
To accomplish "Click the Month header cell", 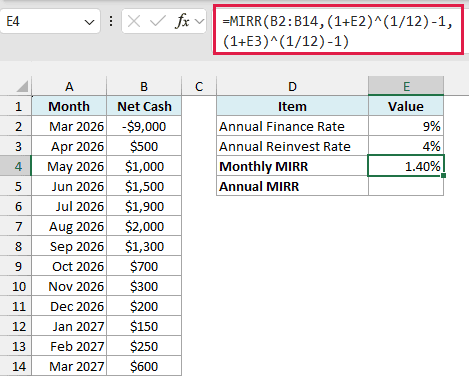I will [x=69, y=106].
